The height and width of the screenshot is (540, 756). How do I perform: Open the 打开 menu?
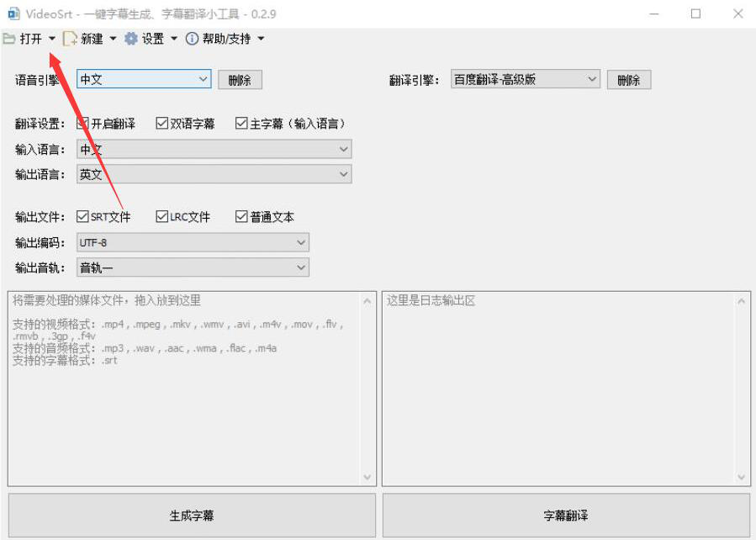[30, 39]
